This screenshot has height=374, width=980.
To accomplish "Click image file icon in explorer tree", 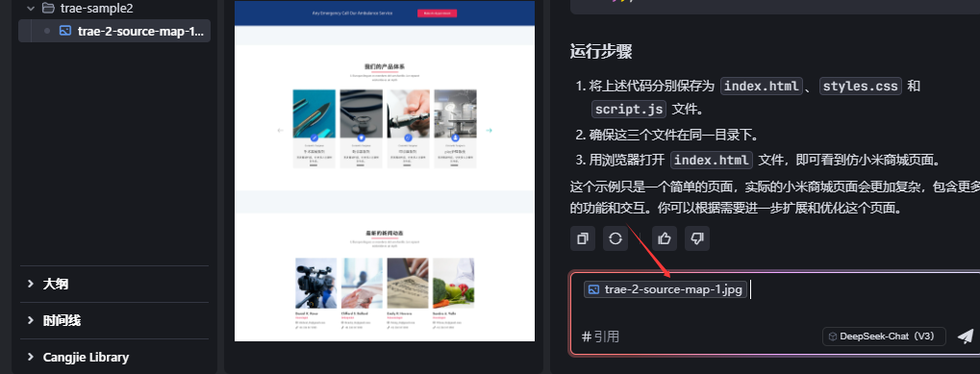I will (x=65, y=31).
